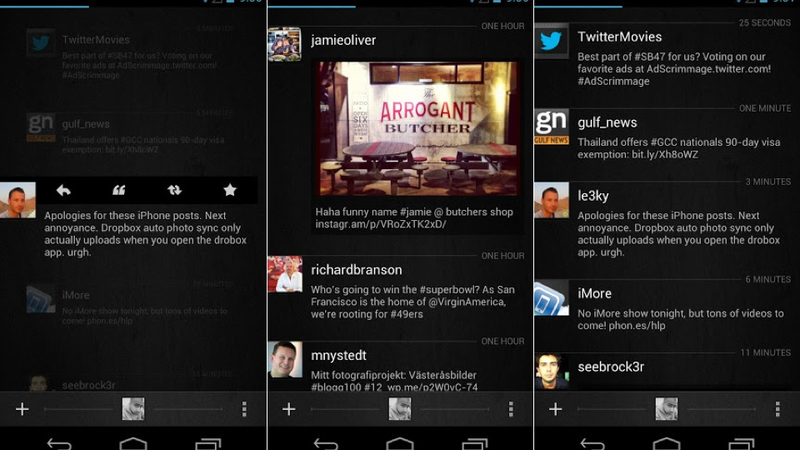Tap le3ky Dropbox tweet text in left screen

(145, 234)
